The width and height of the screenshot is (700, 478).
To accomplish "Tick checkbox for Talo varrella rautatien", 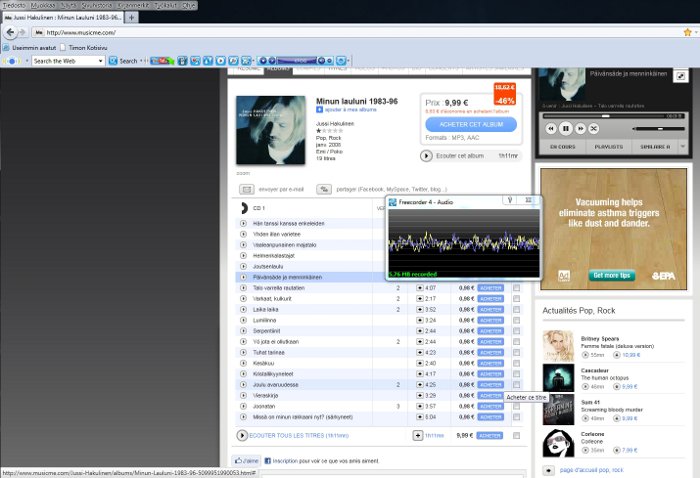I will [x=517, y=288].
